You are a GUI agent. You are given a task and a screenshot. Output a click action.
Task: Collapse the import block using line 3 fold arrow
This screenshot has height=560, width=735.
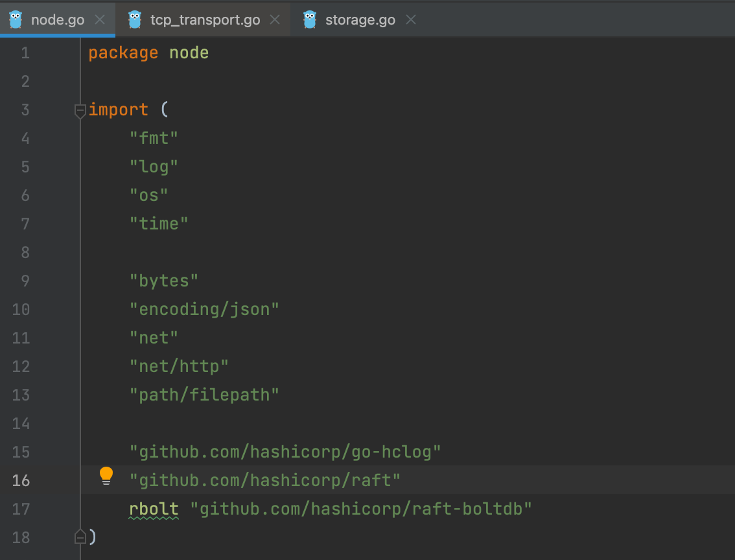pyautogui.click(x=80, y=110)
